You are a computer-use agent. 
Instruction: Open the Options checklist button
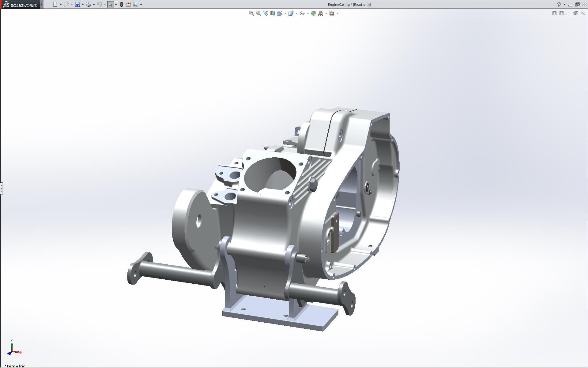pos(136,4)
